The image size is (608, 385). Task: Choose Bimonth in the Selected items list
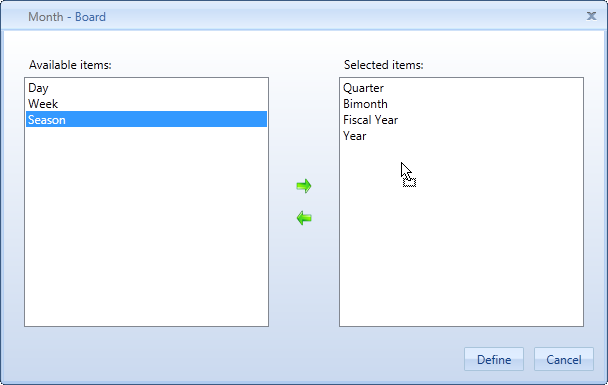click(x=461, y=104)
